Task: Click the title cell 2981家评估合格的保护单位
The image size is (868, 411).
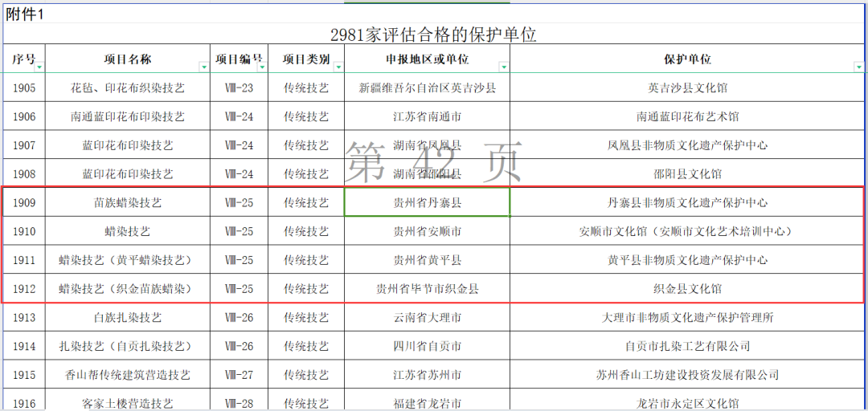Action: [433, 35]
